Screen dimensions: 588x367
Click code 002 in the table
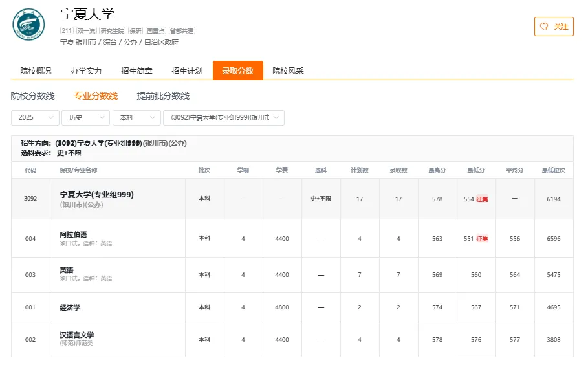30,340
